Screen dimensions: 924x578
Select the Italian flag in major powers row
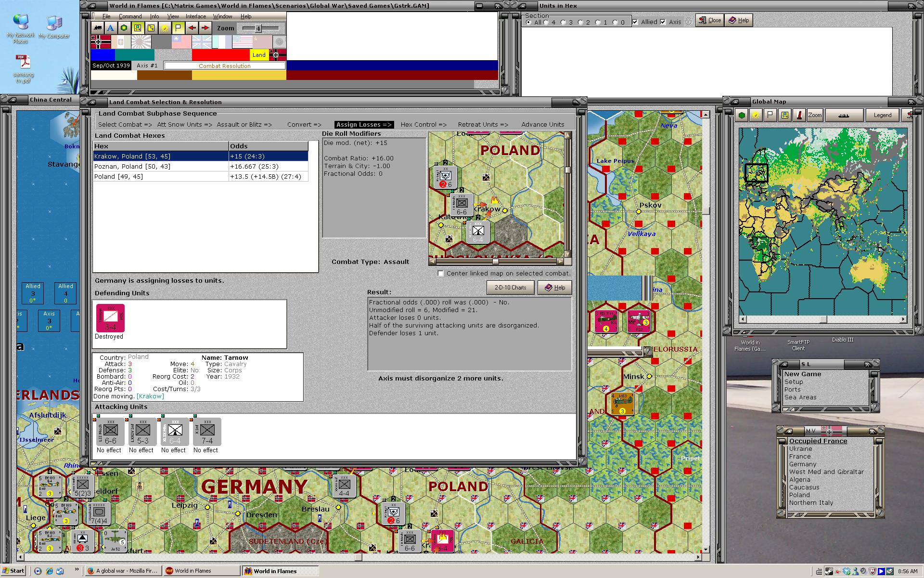tap(121, 42)
